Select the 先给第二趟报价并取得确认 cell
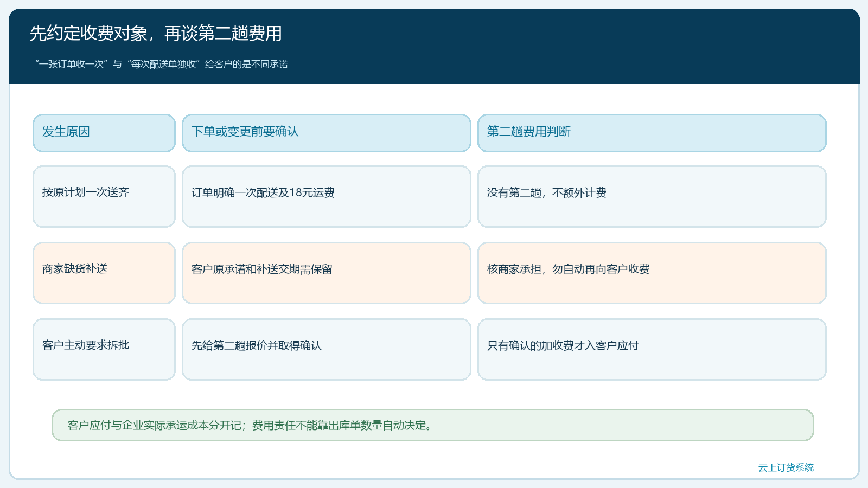 point(327,349)
